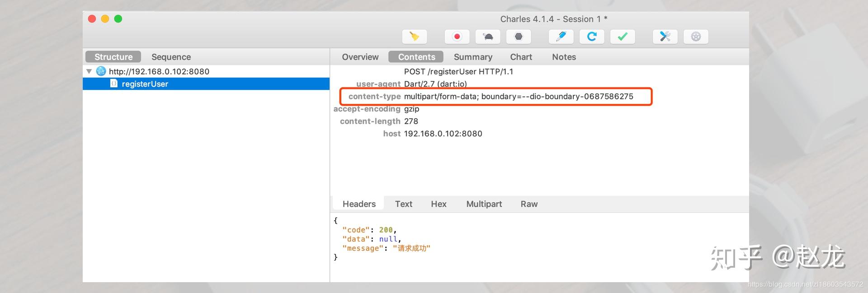Image resolution: width=868 pixels, height=293 pixels.
Task: Open the Summary tab
Action: (473, 57)
